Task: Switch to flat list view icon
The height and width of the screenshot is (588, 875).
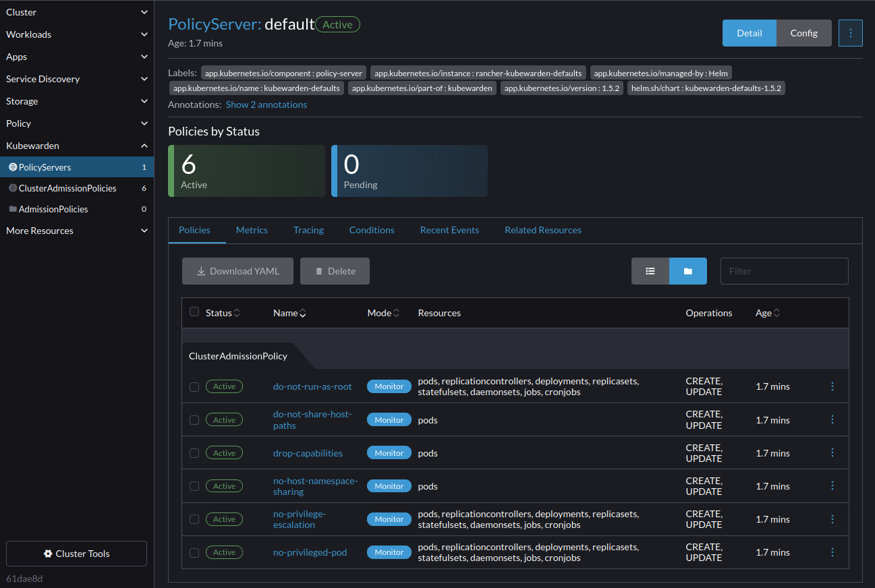Action: (650, 270)
